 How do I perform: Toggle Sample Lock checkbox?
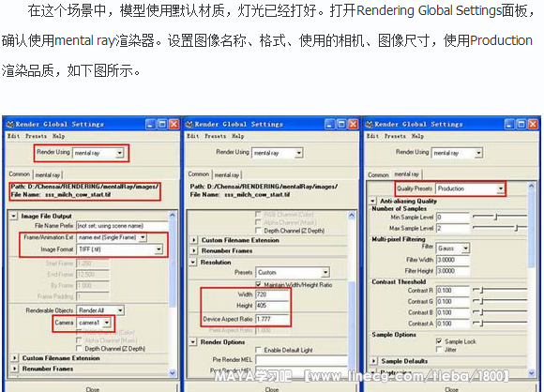(x=439, y=341)
